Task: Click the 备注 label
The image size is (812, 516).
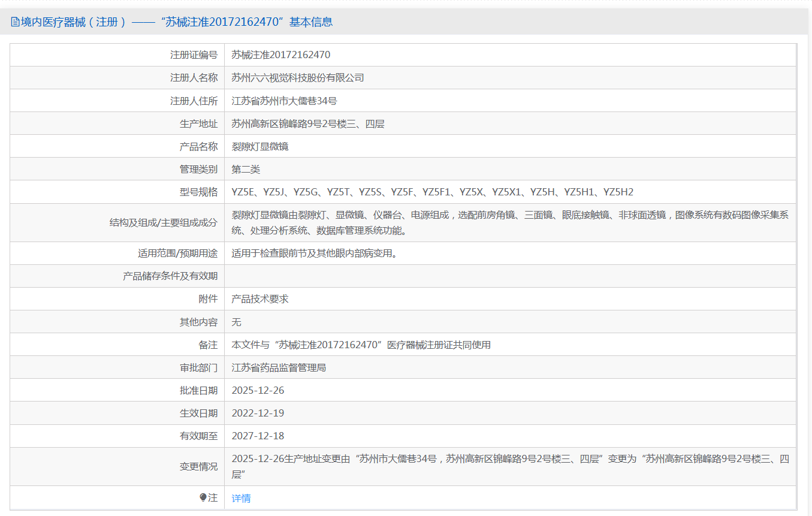Action: (209, 345)
